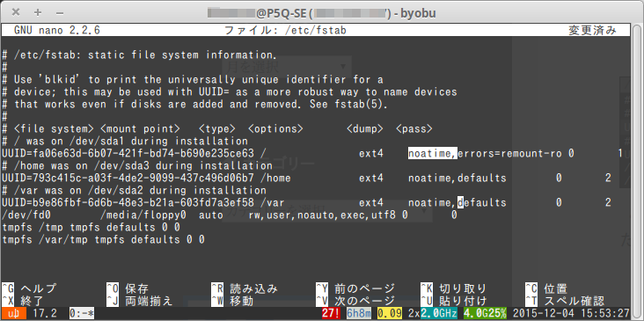Click the minus minimize window button
The height and width of the screenshot is (321, 644).
point(60,12)
